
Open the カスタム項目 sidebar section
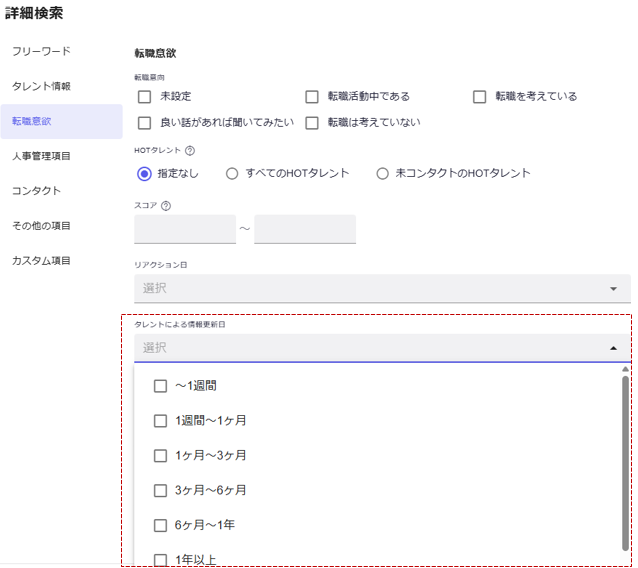[41, 261]
